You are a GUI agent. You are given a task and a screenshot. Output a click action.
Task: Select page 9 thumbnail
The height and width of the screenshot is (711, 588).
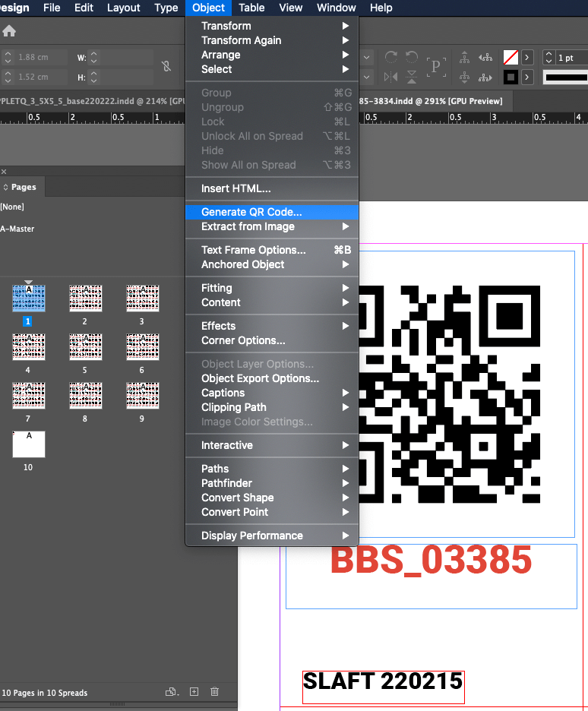142,396
